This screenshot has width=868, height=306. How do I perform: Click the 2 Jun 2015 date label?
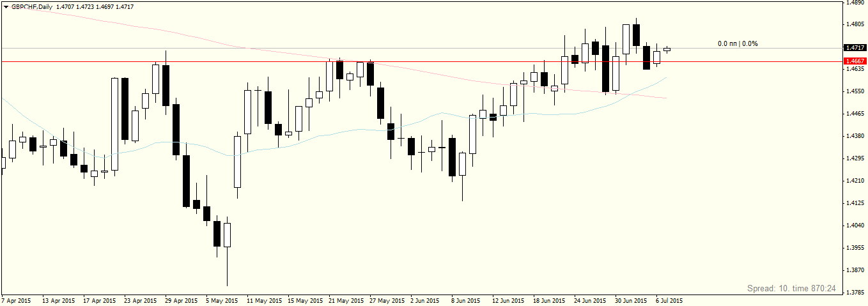point(424,300)
